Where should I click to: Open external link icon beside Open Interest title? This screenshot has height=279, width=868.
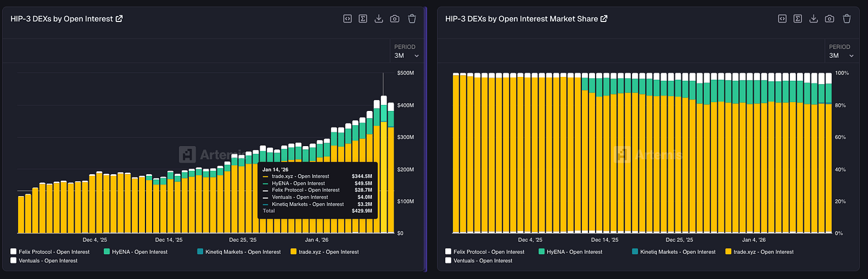click(x=119, y=18)
